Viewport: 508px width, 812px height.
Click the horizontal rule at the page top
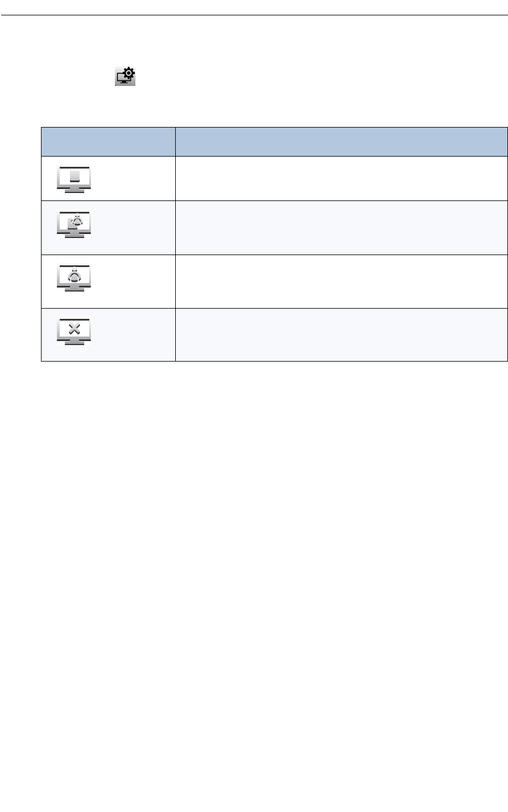(254, 15)
